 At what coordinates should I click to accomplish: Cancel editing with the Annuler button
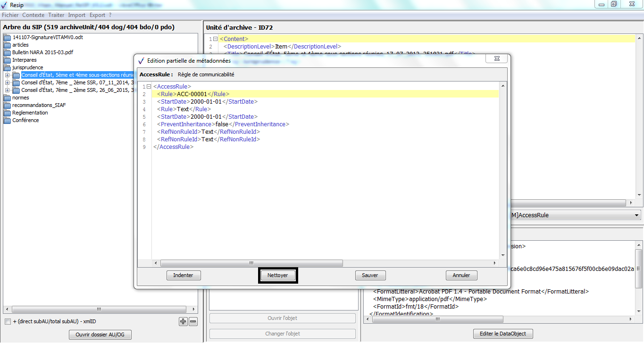(x=461, y=275)
